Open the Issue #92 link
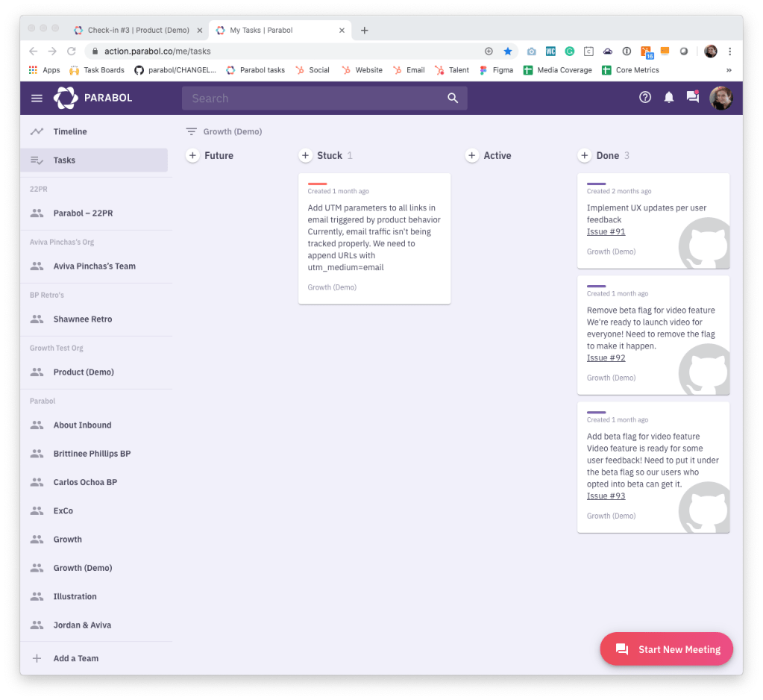Viewport: 763px width, 700px height. (606, 357)
